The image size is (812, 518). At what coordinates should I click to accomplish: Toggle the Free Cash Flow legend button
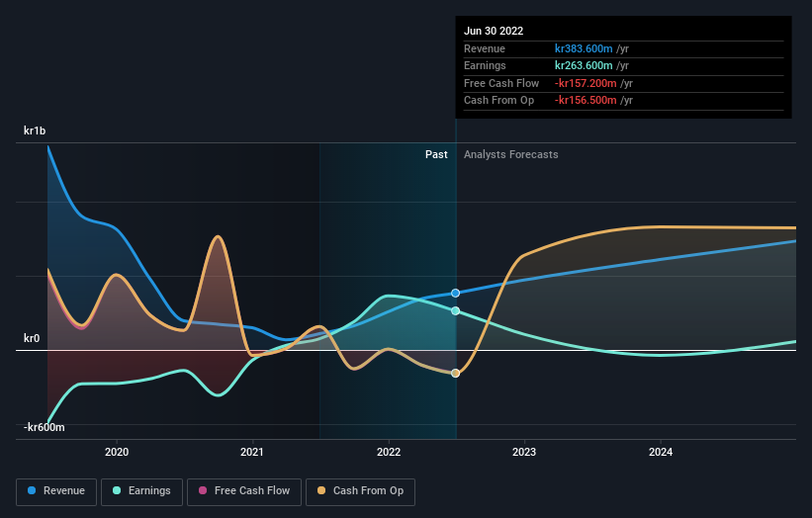pyautogui.click(x=244, y=491)
